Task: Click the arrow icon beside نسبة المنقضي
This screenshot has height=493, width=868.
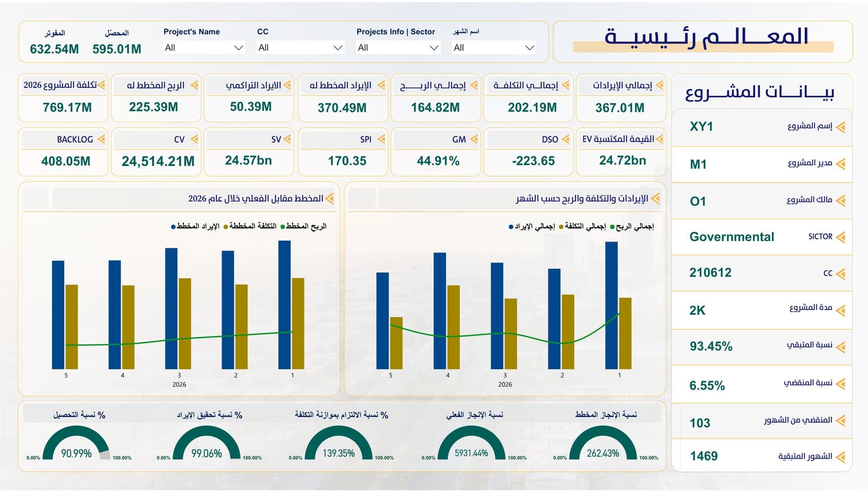Action: click(840, 384)
